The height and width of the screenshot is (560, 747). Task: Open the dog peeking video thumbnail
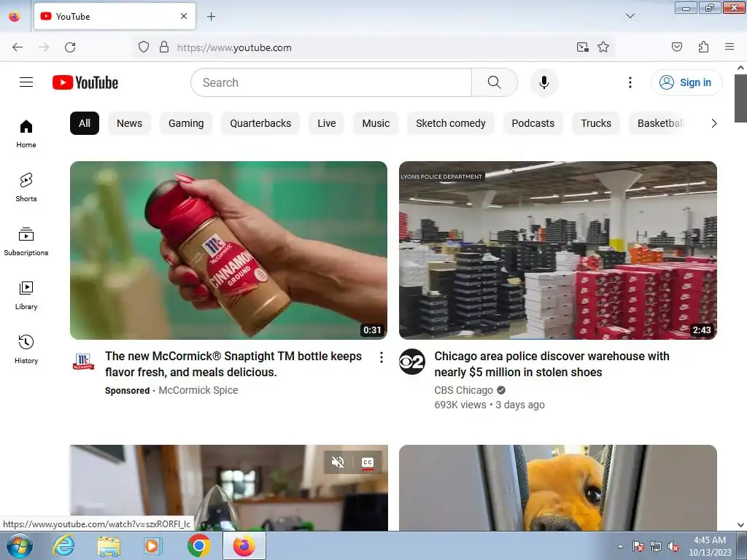pyautogui.click(x=558, y=488)
